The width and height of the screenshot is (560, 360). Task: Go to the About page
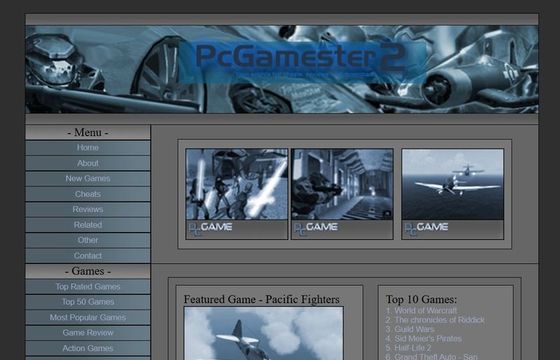coord(88,163)
